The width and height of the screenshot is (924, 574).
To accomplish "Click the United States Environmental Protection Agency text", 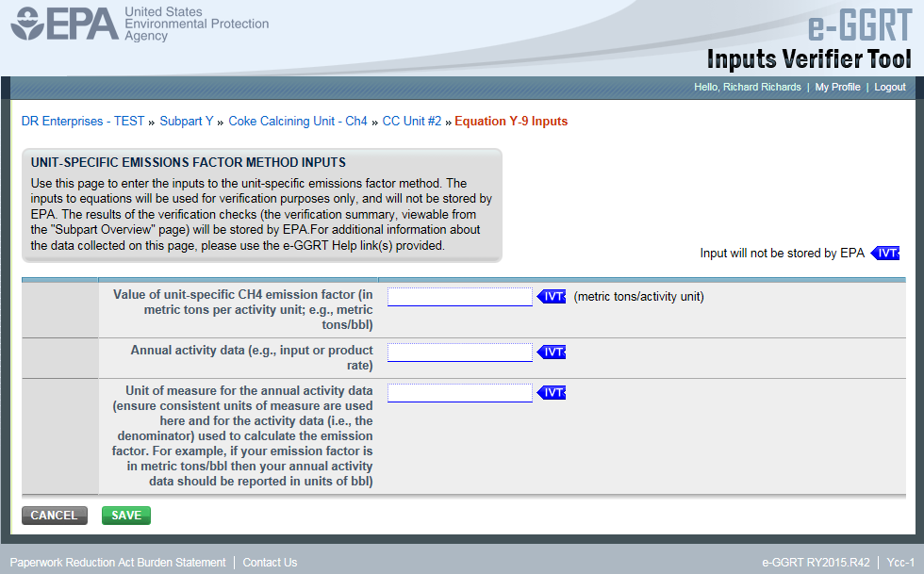I will pos(196,25).
